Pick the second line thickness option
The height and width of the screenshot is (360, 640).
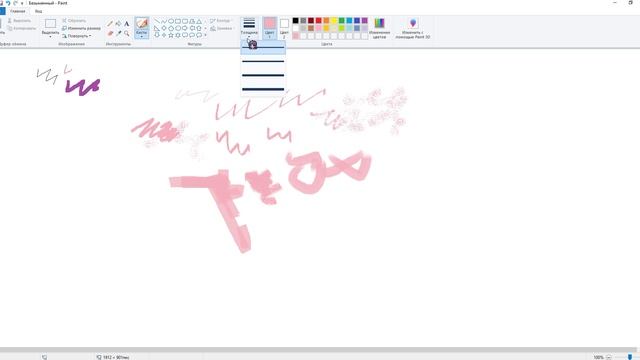263,61
